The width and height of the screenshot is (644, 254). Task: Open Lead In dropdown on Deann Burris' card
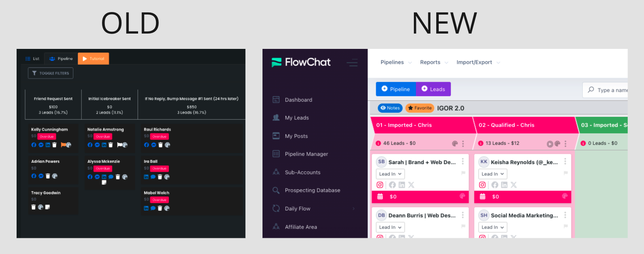[x=390, y=227]
